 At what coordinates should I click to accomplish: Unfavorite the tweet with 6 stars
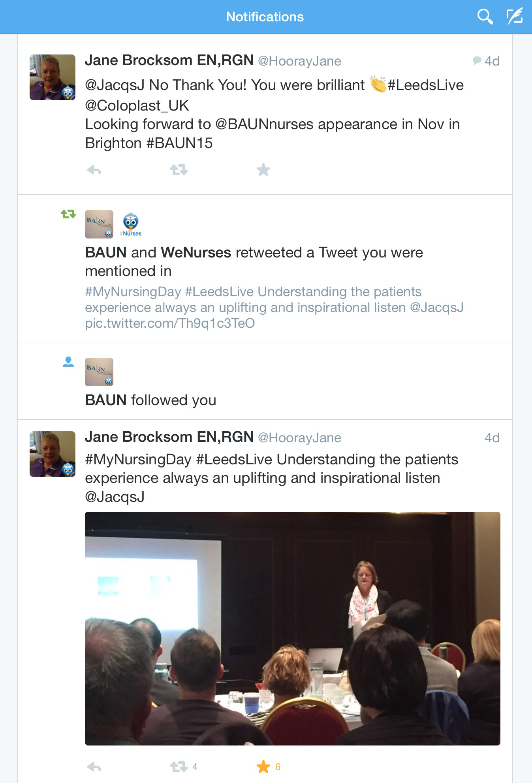point(263,767)
